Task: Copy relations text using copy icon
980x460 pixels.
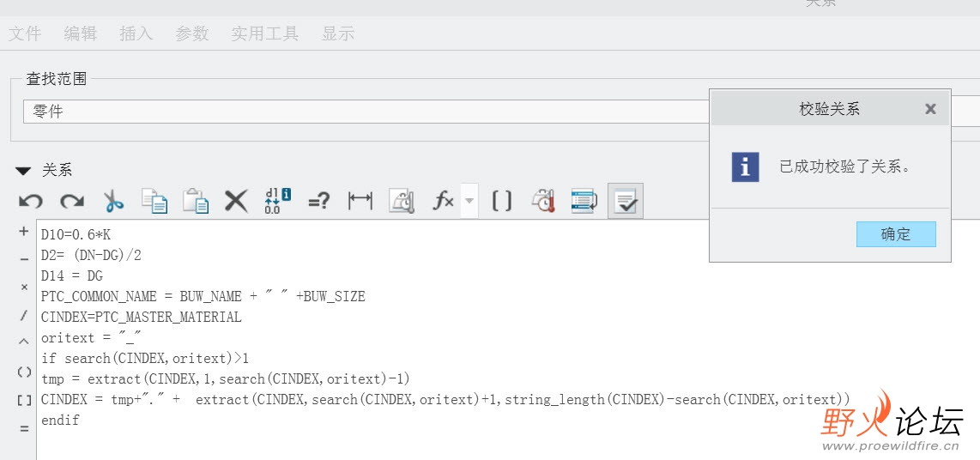Action: tap(154, 201)
